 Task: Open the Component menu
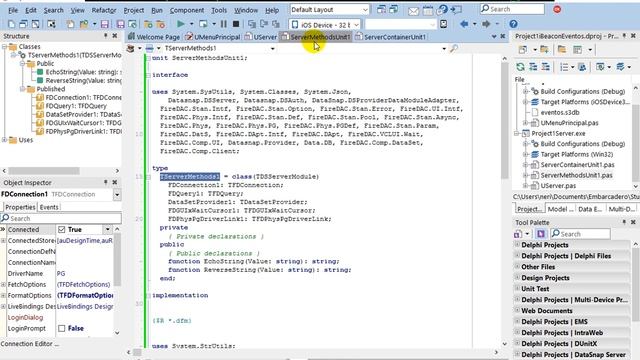pos(187,10)
